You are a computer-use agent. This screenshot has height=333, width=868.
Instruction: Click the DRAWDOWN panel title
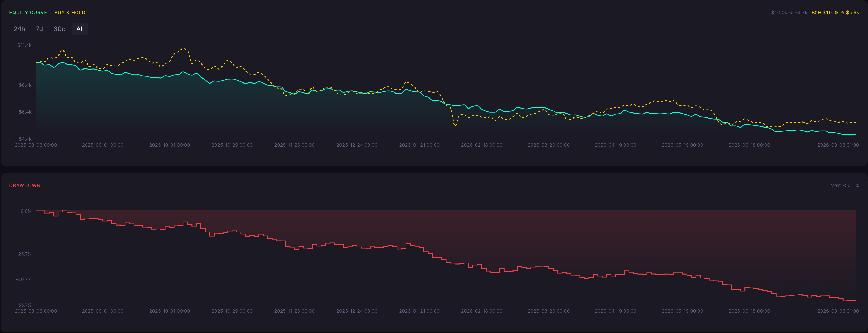(24, 185)
